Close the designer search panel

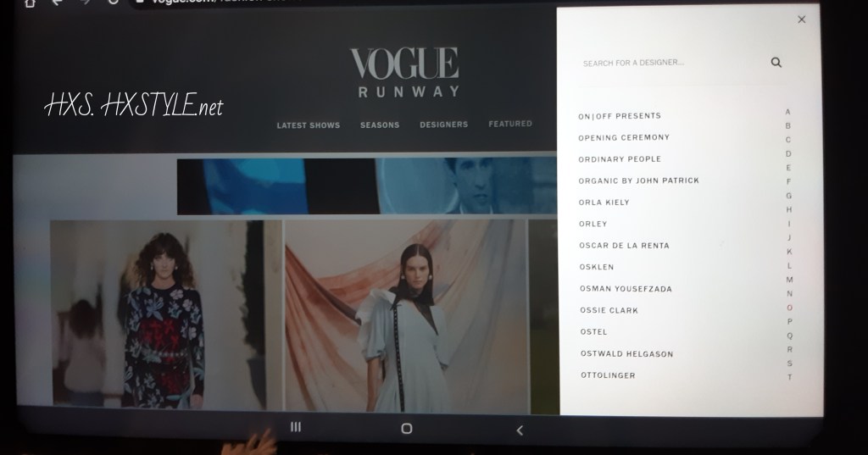click(x=802, y=19)
